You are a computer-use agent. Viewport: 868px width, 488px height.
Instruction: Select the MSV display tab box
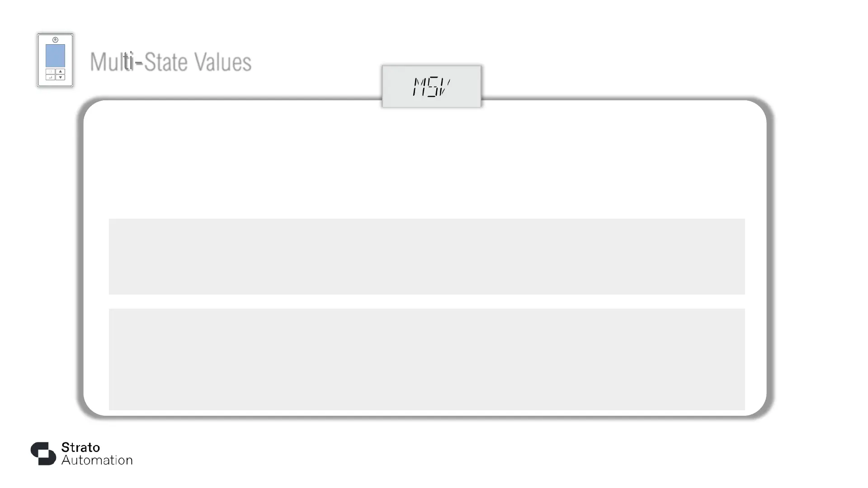[431, 86]
